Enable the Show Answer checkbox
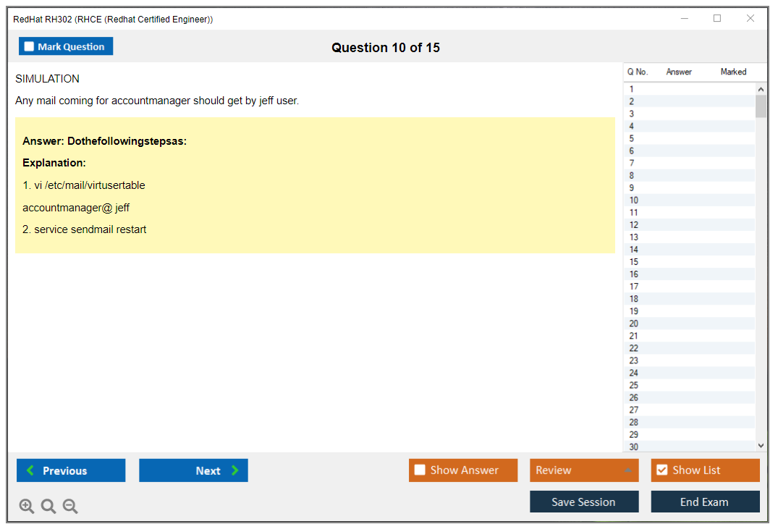This screenshot has height=532, width=778. click(x=420, y=470)
